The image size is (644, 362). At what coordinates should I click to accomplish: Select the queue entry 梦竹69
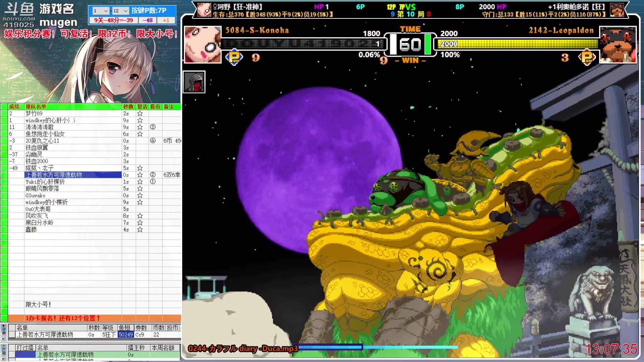pyautogui.click(x=73, y=114)
